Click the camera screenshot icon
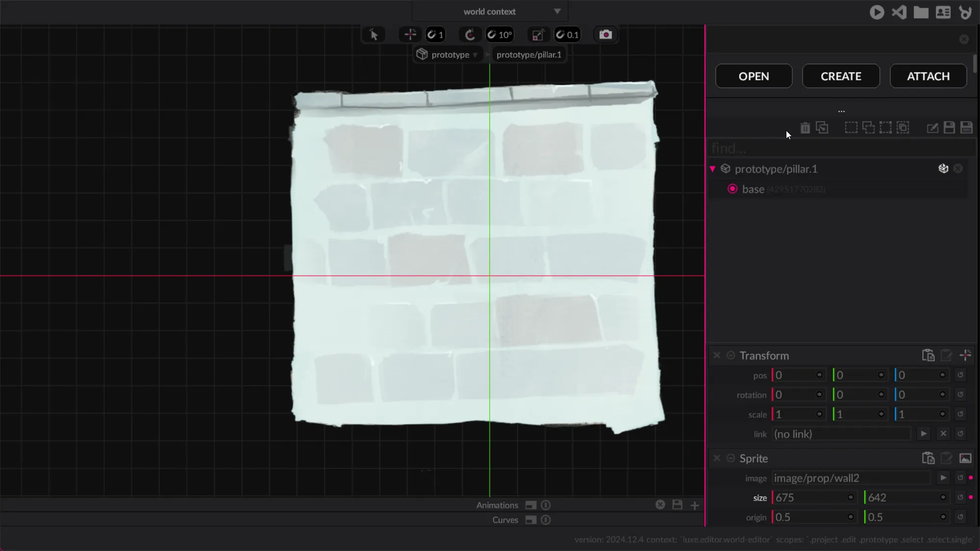The image size is (980, 551). pyautogui.click(x=606, y=35)
